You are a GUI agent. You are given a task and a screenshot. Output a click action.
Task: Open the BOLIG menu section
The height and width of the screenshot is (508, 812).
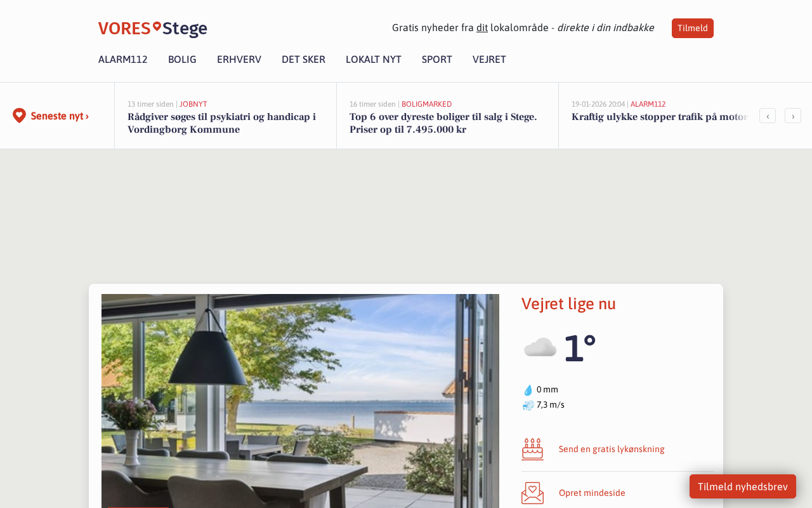[x=182, y=60]
